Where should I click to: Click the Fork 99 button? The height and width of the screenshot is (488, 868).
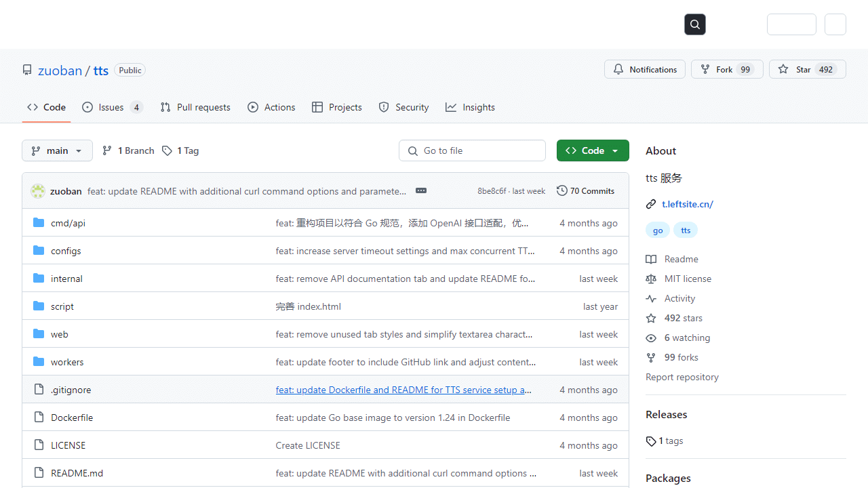point(727,69)
